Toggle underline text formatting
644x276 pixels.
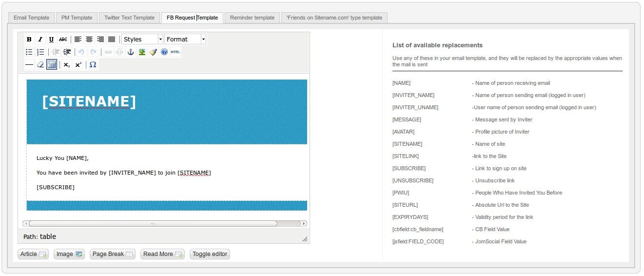tap(51, 39)
